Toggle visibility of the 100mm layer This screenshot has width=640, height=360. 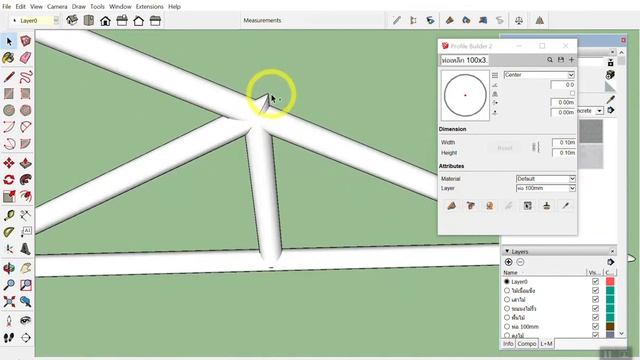pos(596,327)
